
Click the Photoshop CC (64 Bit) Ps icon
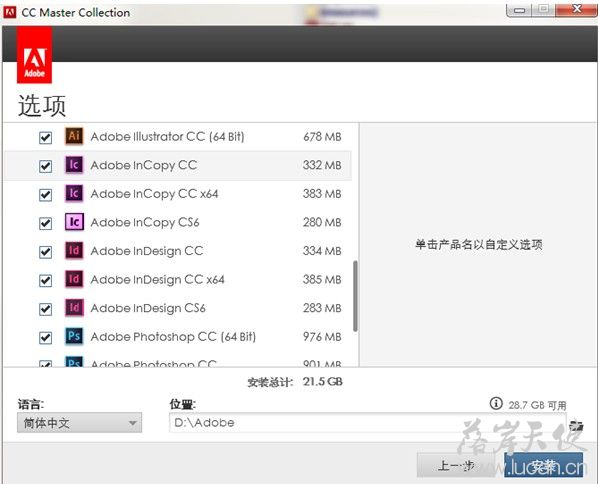[74, 336]
